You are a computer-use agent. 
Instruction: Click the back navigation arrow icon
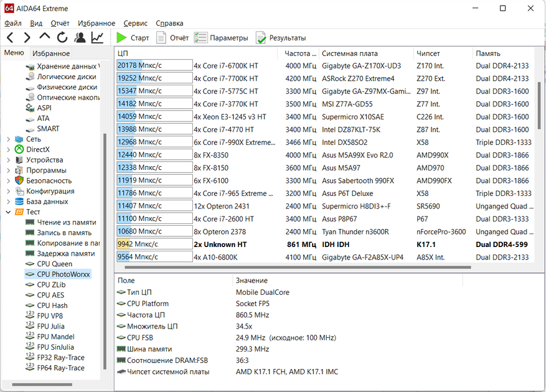(x=10, y=38)
